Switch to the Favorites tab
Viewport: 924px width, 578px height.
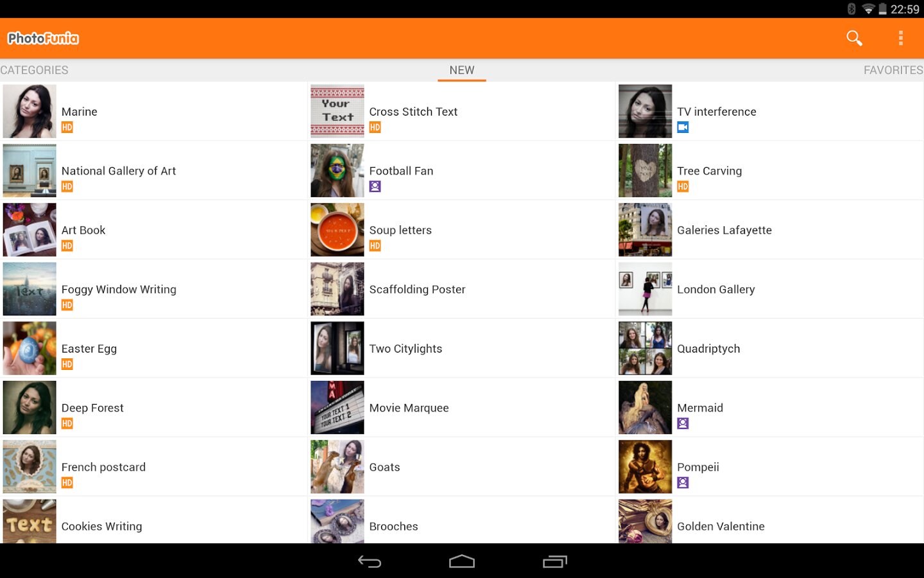pyautogui.click(x=893, y=70)
